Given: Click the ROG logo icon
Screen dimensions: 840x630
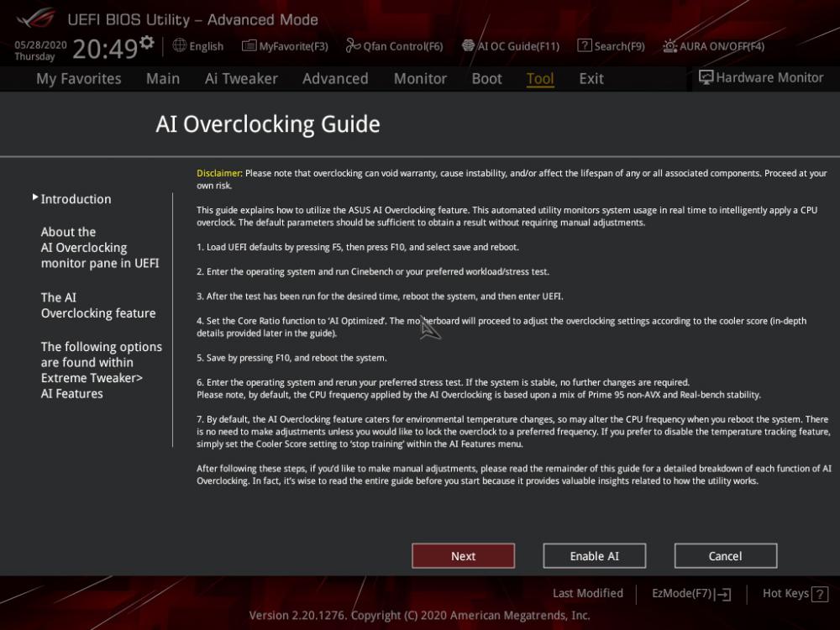Looking at the screenshot, I should [36, 19].
